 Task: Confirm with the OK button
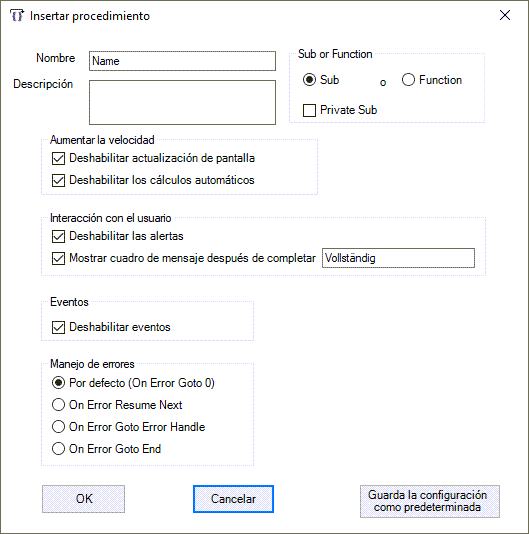pos(83,499)
